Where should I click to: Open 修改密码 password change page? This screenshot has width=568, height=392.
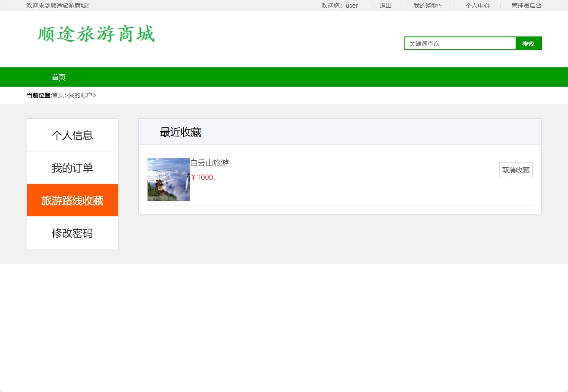pos(72,233)
